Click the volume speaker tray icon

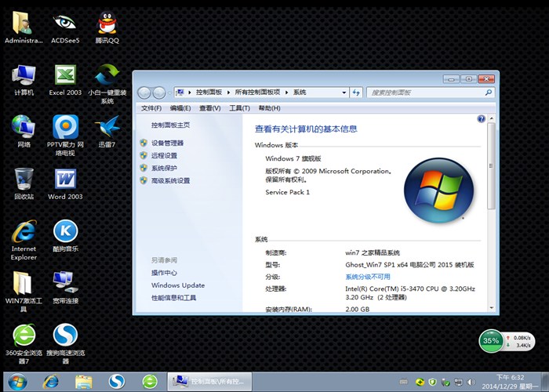(x=471, y=382)
